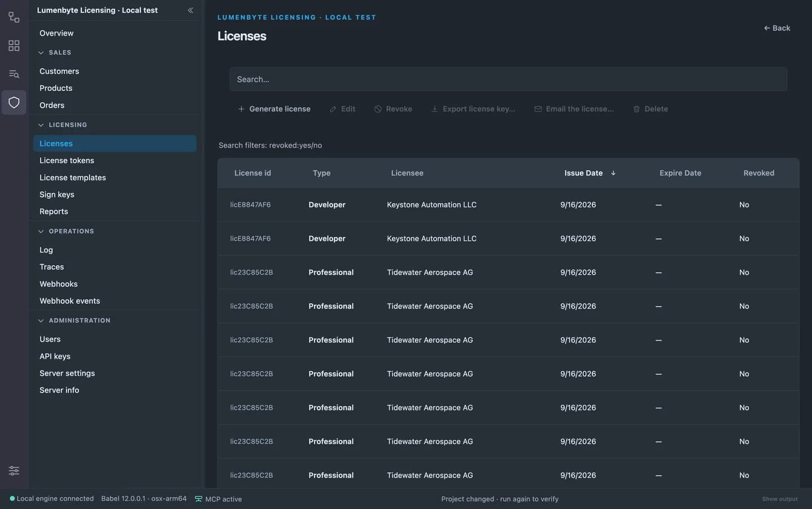This screenshot has height=509, width=812.
Task: Click the Delete trash toolbar item
Action: pos(650,109)
